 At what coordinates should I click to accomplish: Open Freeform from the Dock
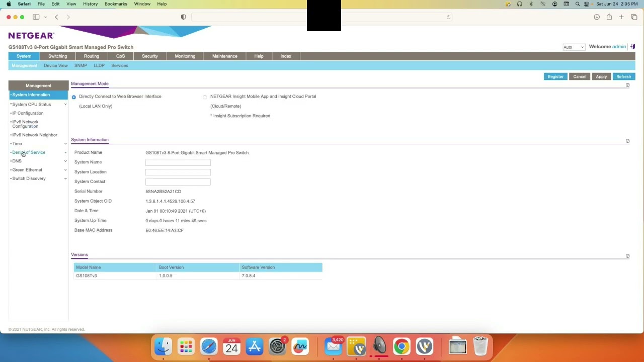[300, 346]
